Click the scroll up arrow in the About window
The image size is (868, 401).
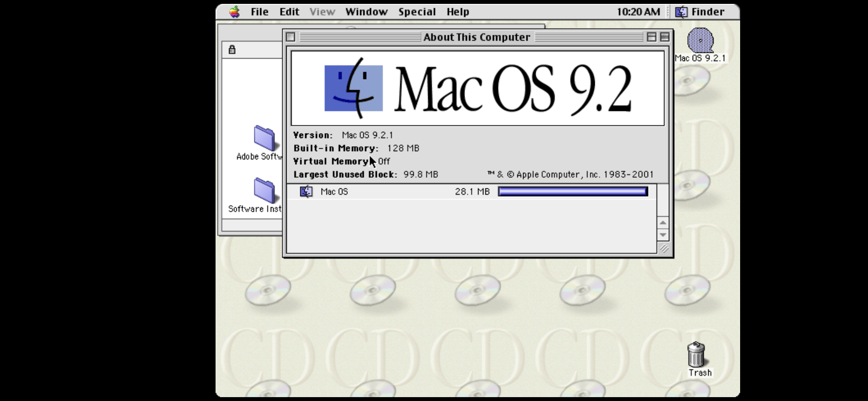(x=663, y=222)
